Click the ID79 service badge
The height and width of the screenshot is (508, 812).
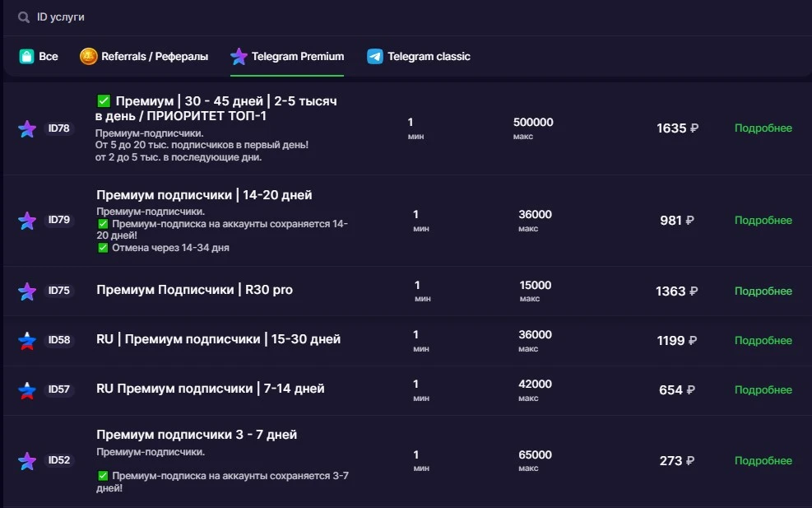click(x=59, y=220)
